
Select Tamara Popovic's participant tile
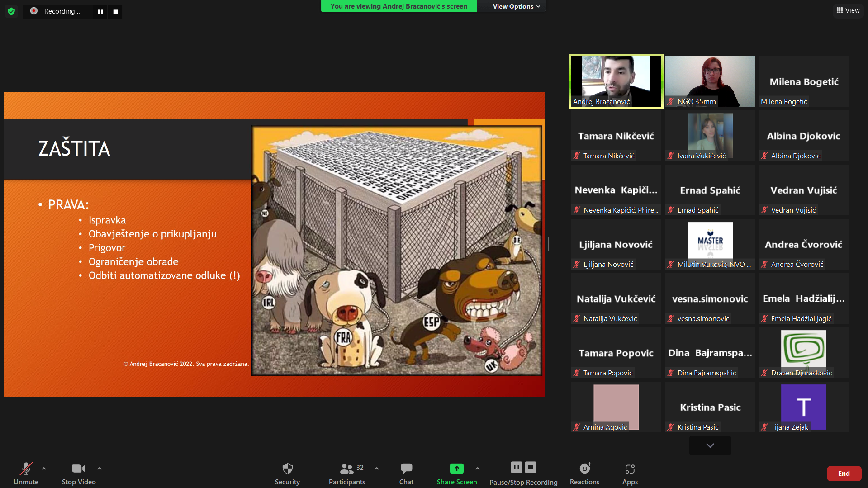coord(616,353)
